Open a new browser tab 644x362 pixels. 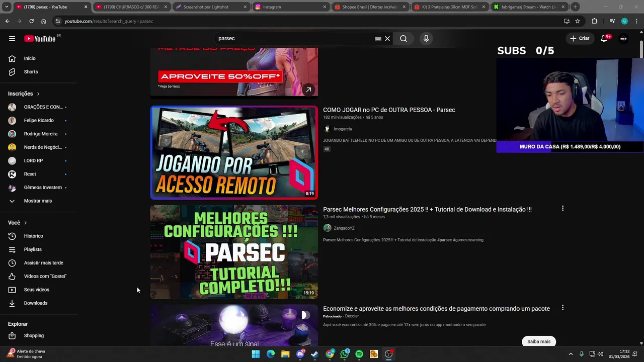tap(575, 7)
